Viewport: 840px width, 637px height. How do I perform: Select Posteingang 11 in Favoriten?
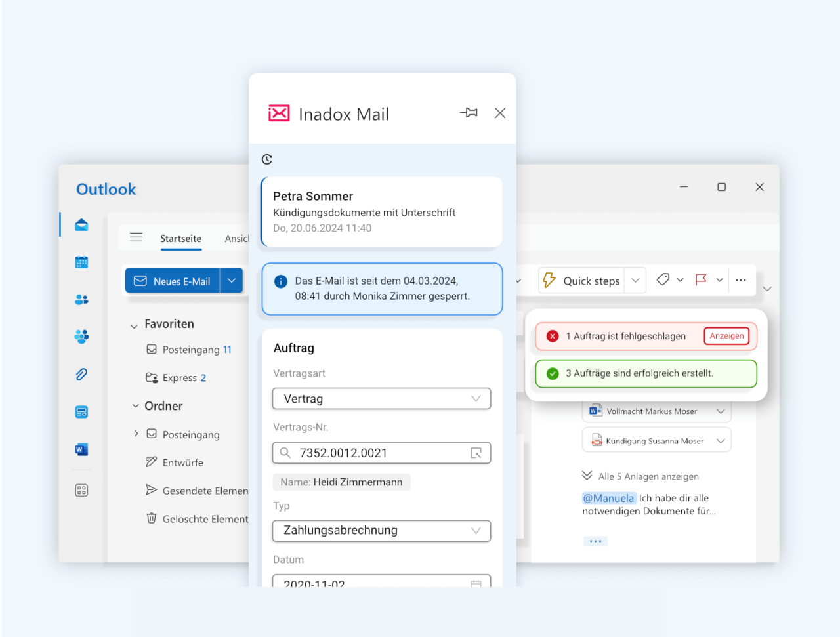(189, 350)
